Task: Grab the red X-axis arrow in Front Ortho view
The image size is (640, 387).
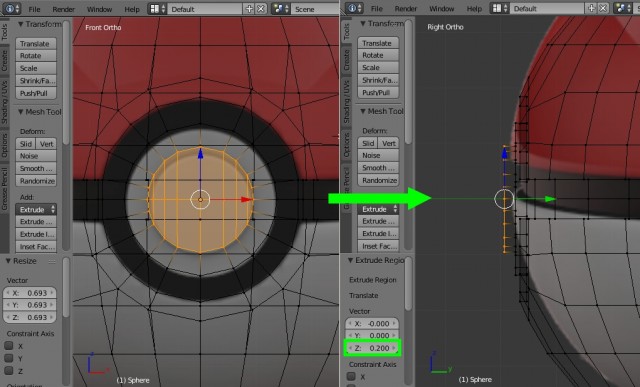Action: point(247,200)
